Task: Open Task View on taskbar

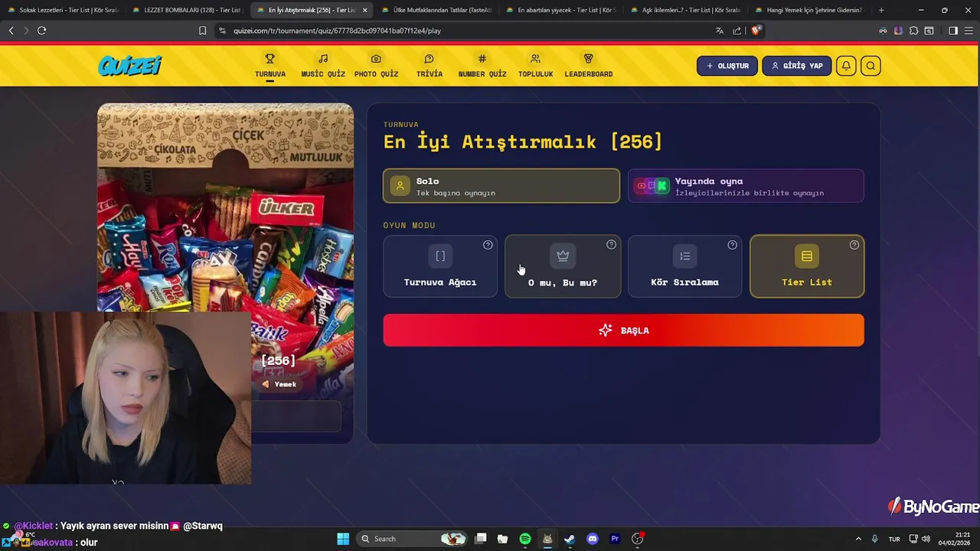Action: pyautogui.click(x=480, y=539)
